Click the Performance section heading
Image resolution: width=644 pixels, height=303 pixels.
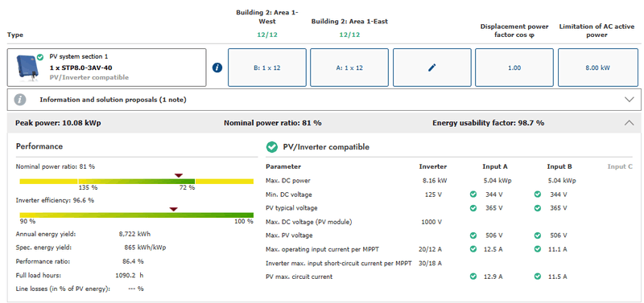[39, 146]
